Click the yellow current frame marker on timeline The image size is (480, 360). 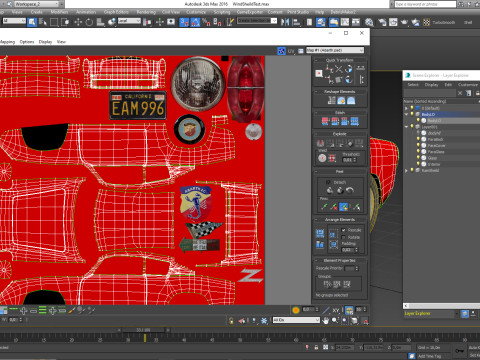point(145,338)
